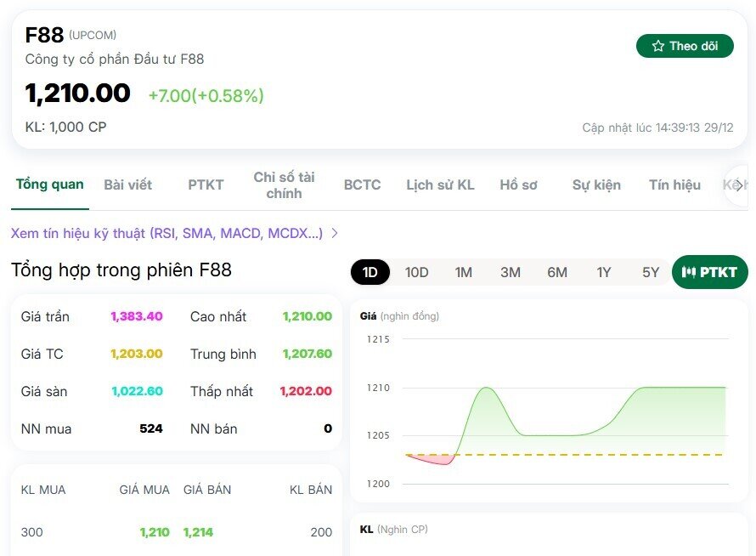Viewport: 756px width, 556px height.
Task: Click the Tổng hợp trong phiên F88 heading
Action: [x=121, y=269]
